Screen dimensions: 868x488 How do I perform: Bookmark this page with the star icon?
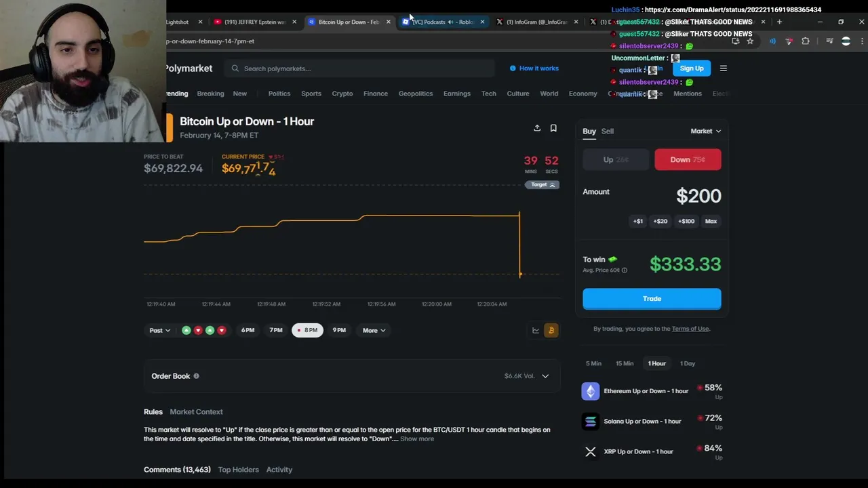tap(750, 41)
